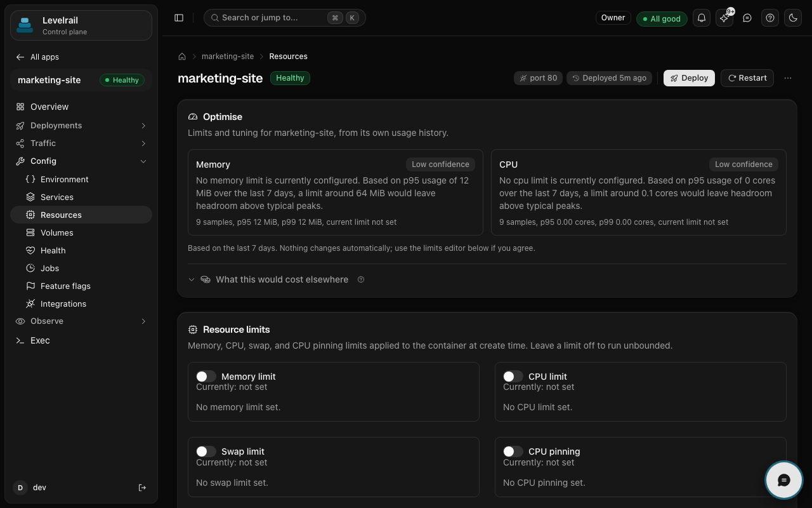Collapse the Config section chevron
Viewport: 812px width, 508px height.
point(143,161)
